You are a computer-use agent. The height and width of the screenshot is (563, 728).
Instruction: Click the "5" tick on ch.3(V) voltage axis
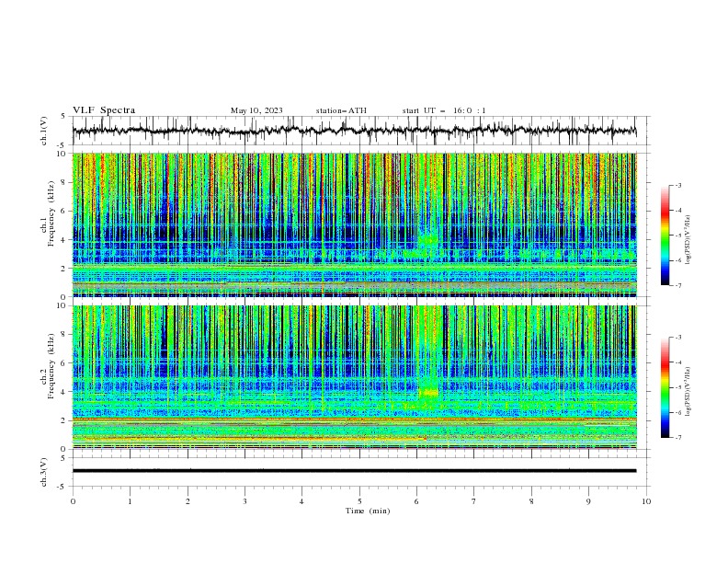(x=63, y=458)
